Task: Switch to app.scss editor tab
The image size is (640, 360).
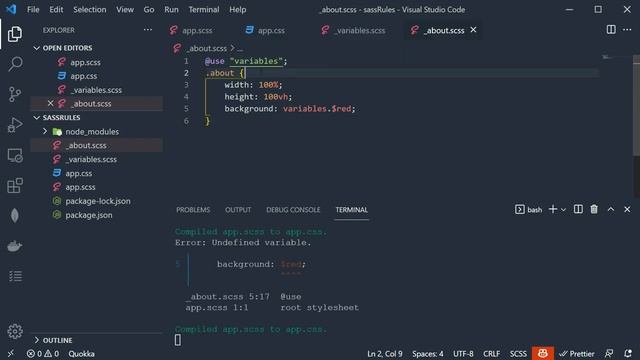Action: [x=192, y=30]
